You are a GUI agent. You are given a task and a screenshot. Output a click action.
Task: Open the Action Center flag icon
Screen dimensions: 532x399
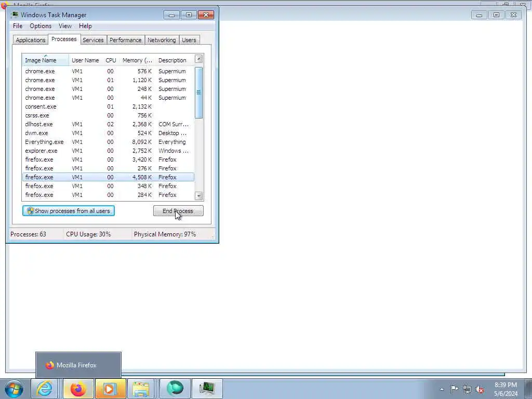pyautogui.click(x=454, y=389)
